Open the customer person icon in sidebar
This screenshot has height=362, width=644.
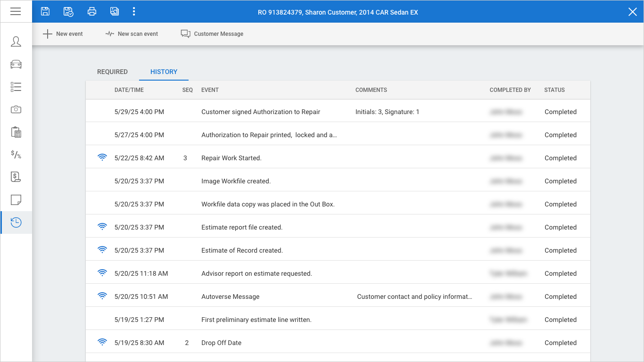[16, 41]
